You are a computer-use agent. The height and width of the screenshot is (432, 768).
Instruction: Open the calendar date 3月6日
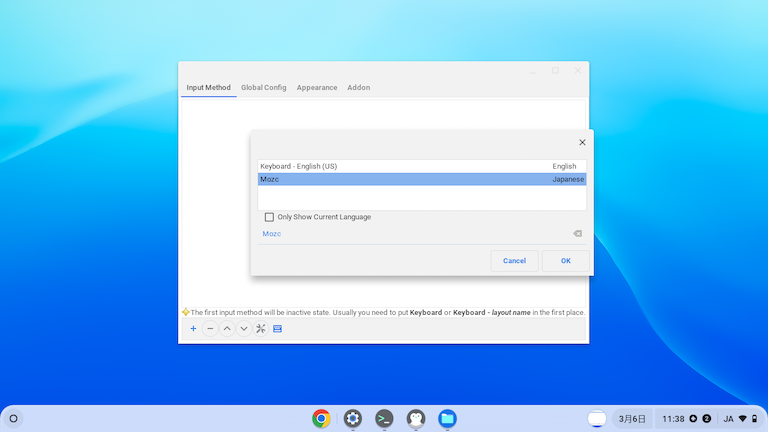[x=632, y=419]
